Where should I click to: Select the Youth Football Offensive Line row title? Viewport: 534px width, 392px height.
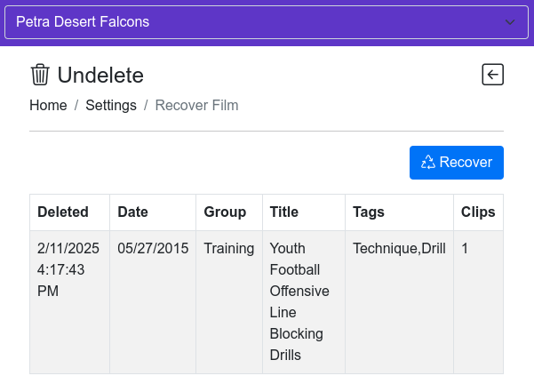coord(299,302)
